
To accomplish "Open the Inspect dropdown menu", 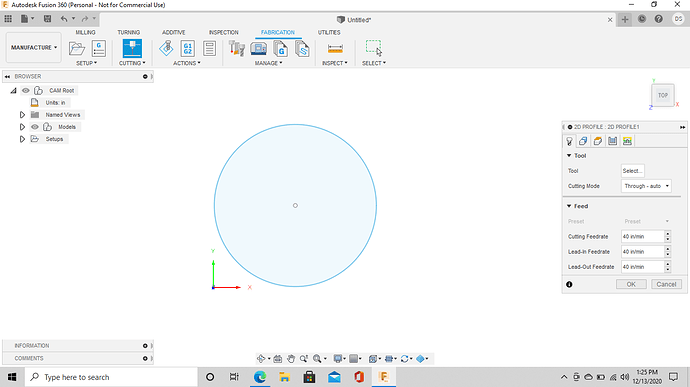I will click(334, 63).
